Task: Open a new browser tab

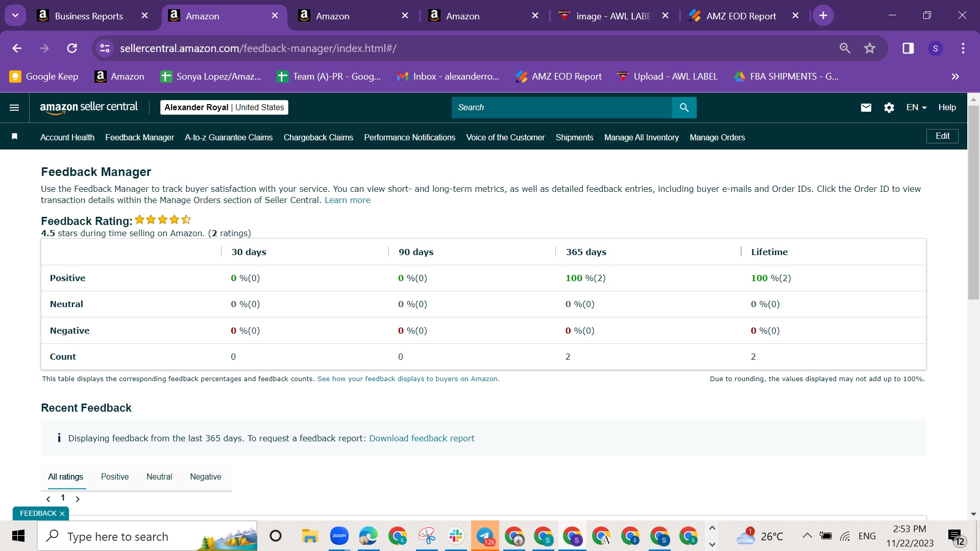Action: [x=823, y=16]
